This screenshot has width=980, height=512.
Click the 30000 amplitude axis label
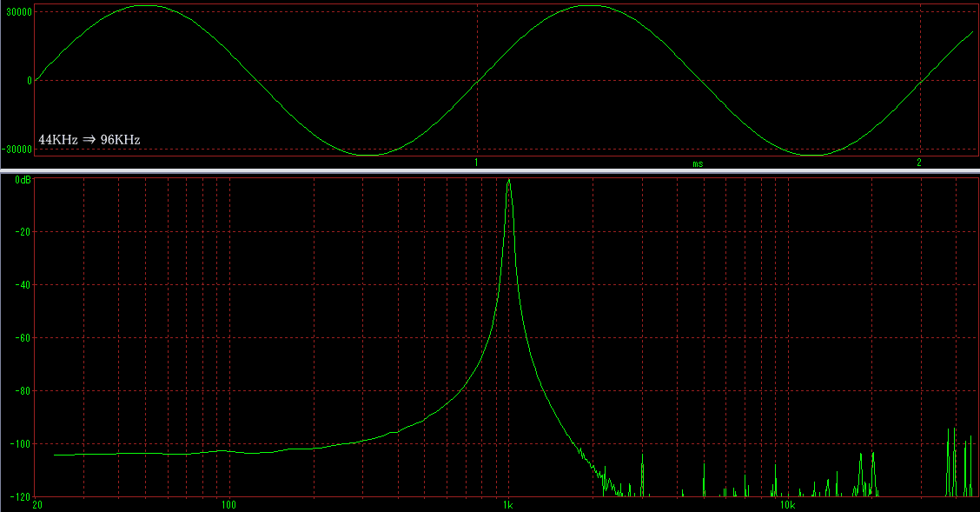pos(19,12)
